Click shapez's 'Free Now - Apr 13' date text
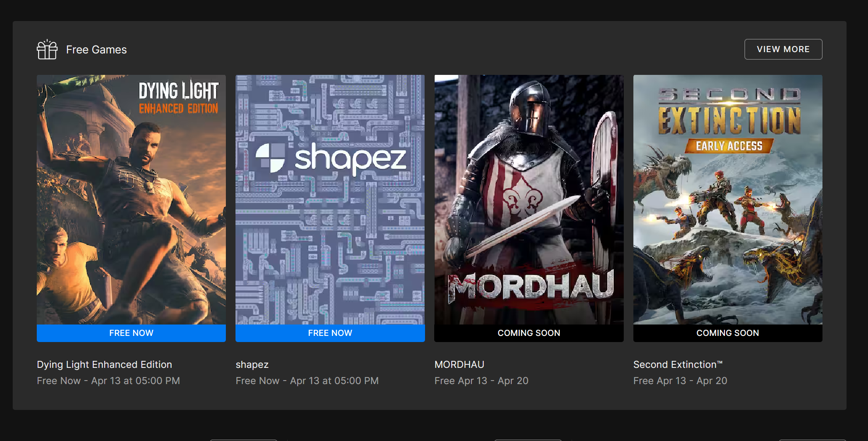 pos(307,381)
